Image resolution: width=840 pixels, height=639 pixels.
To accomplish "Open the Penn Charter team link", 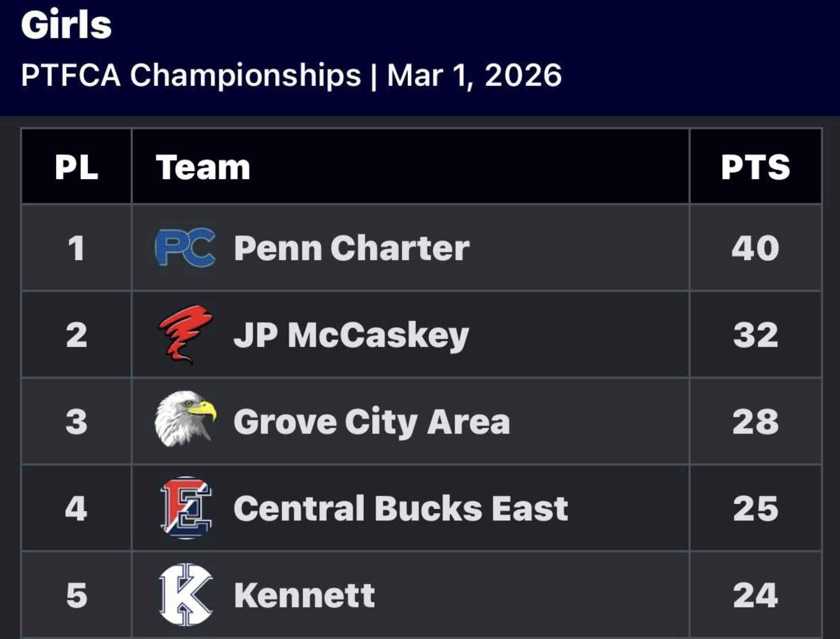I will tap(351, 248).
